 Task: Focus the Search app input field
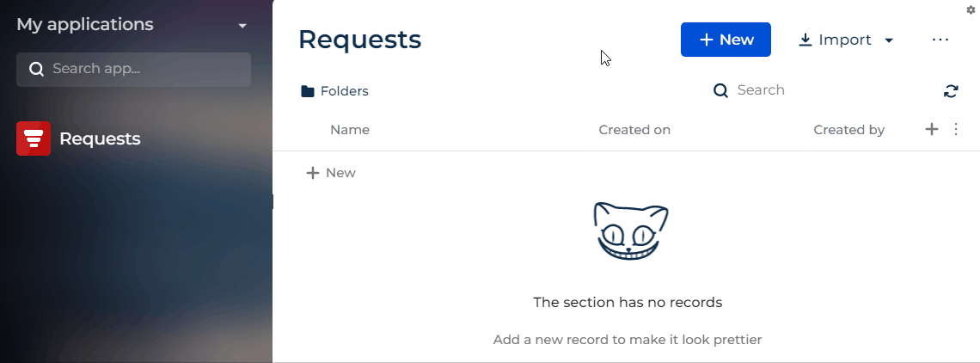(x=134, y=69)
